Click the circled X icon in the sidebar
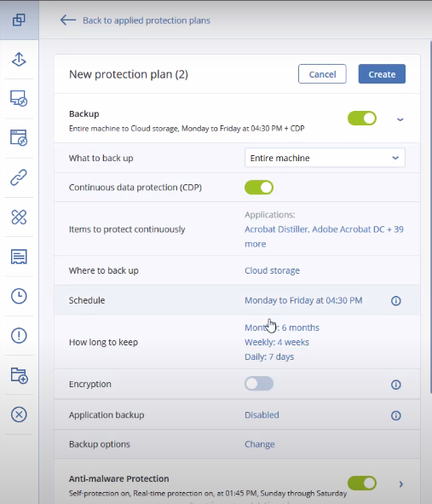The width and height of the screenshot is (432, 504). coord(19,414)
